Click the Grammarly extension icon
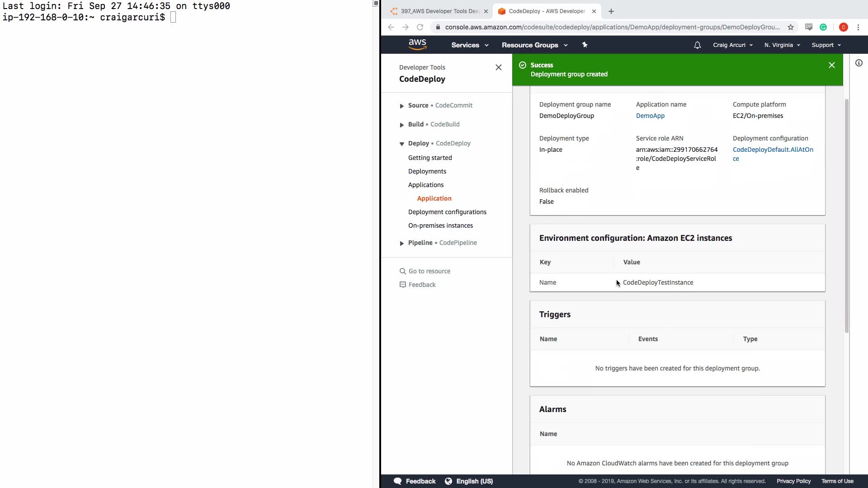The image size is (868, 488). [823, 27]
